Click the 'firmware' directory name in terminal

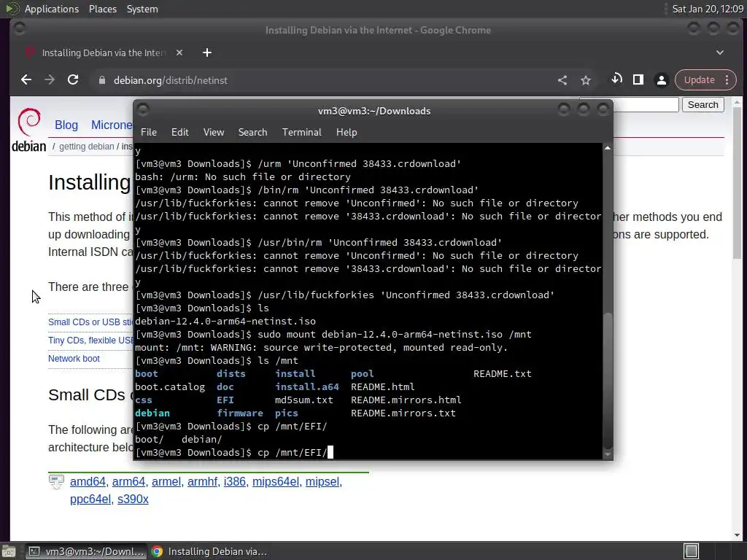point(239,413)
